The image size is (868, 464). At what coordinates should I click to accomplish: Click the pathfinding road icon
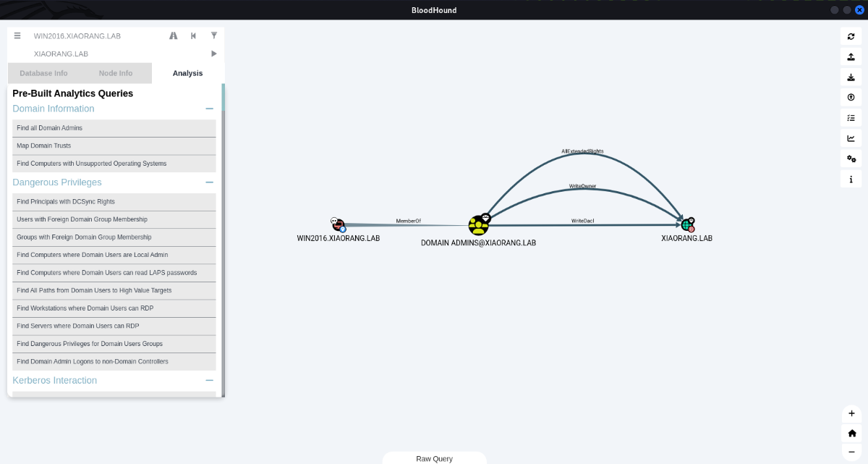(174, 35)
